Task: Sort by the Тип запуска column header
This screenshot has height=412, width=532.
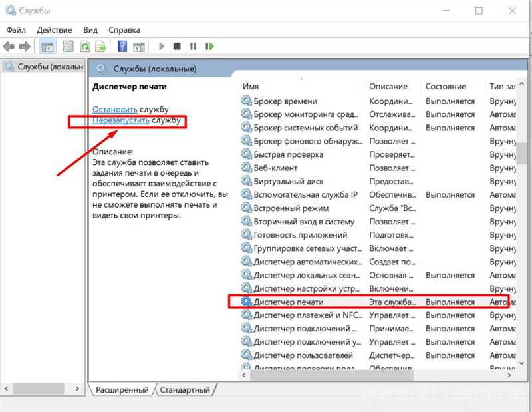Action: click(503, 87)
